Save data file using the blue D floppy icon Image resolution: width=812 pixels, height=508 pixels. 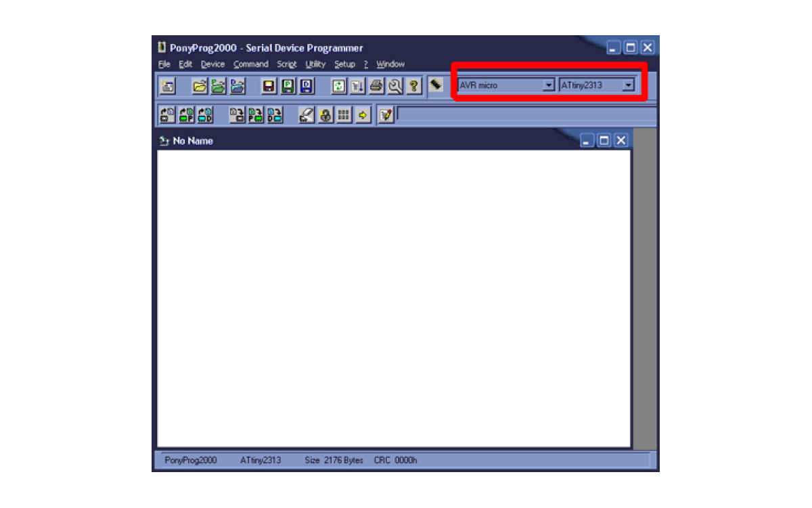(307, 86)
